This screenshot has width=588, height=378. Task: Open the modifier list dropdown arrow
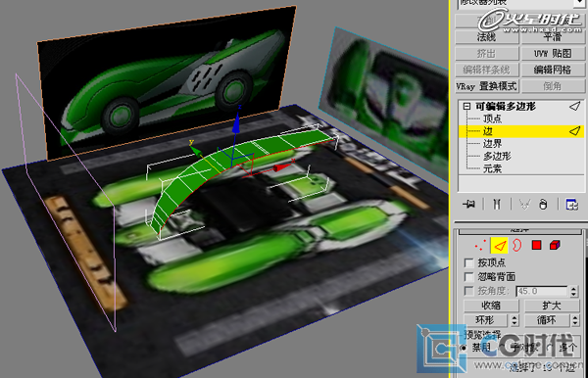pyautogui.click(x=579, y=3)
